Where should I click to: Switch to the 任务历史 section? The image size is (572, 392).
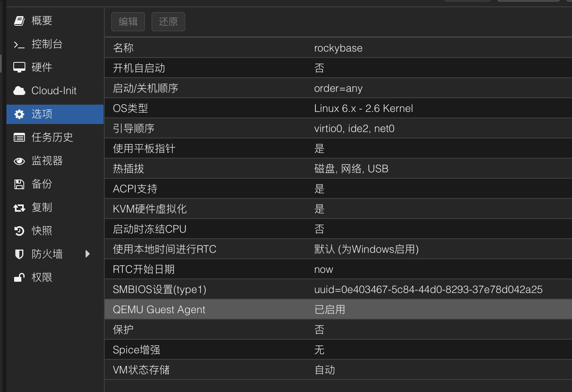pos(52,137)
